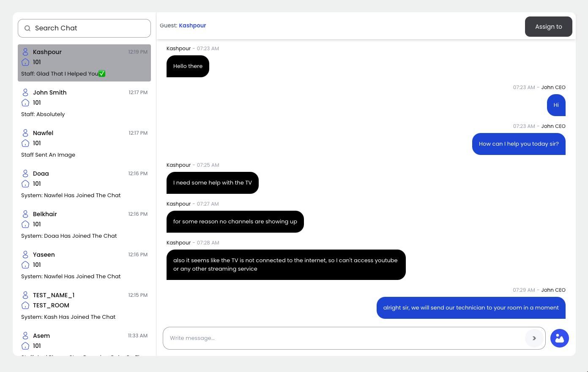Viewport: 588px width, 372px height.
Task: Open the Assign to dropdown
Action: coord(548,27)
